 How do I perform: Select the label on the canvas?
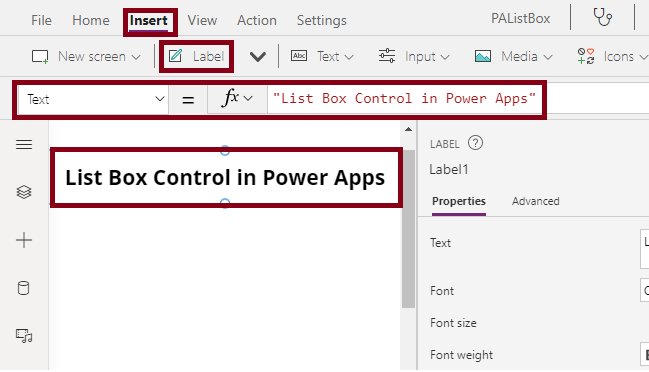pyautogui.click(x=225, y=178)
